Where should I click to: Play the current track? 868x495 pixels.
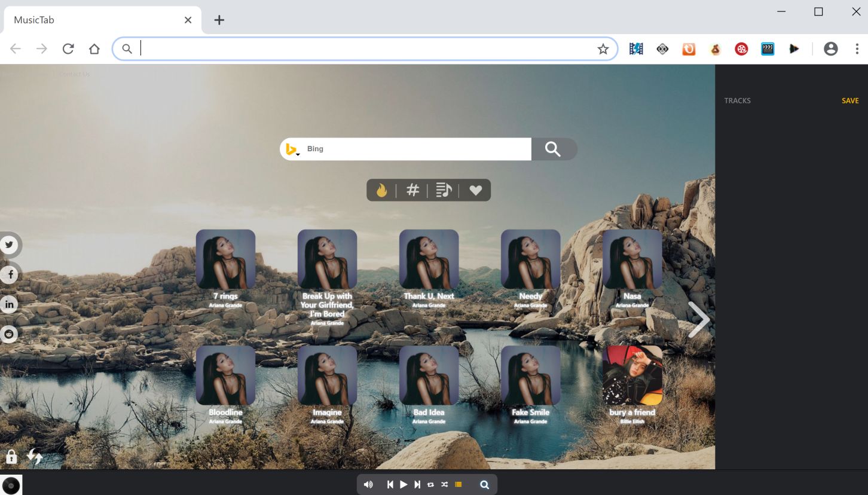click(x=404, y=485)
